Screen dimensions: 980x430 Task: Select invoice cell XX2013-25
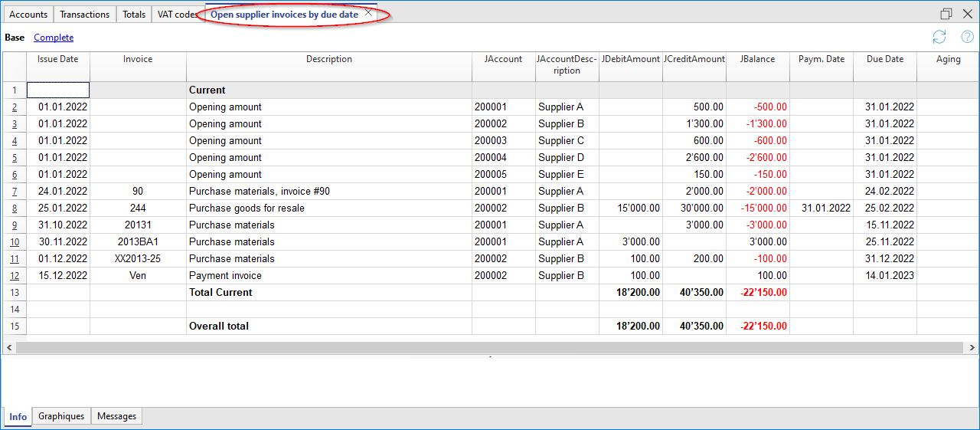pyautogui.click(x=138, y=259)
